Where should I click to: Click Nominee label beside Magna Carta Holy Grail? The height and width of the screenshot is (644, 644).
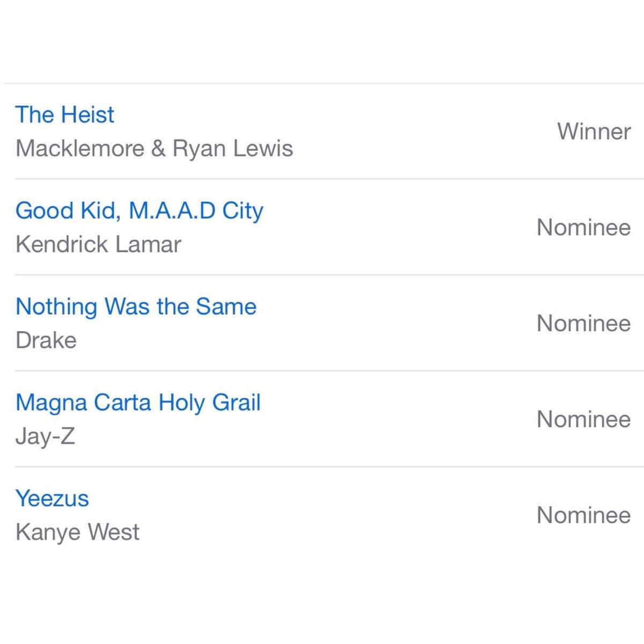tap(584, 419)
